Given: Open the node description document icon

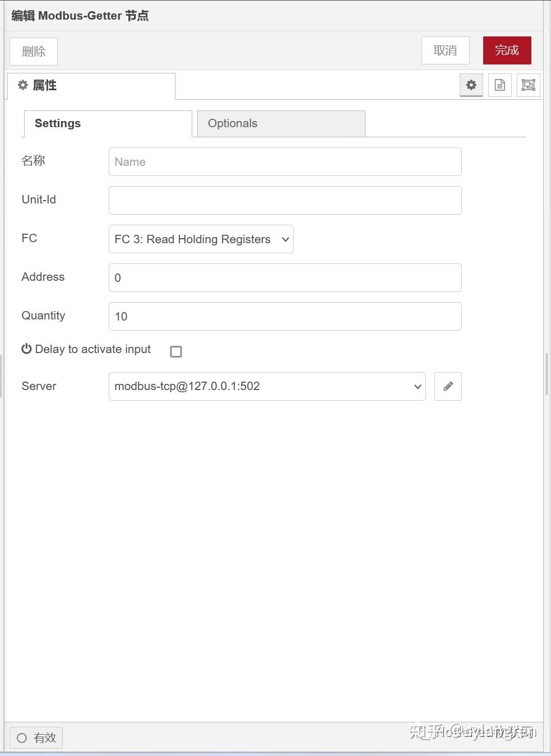Looking at the screenshot, I should (499, 85).
